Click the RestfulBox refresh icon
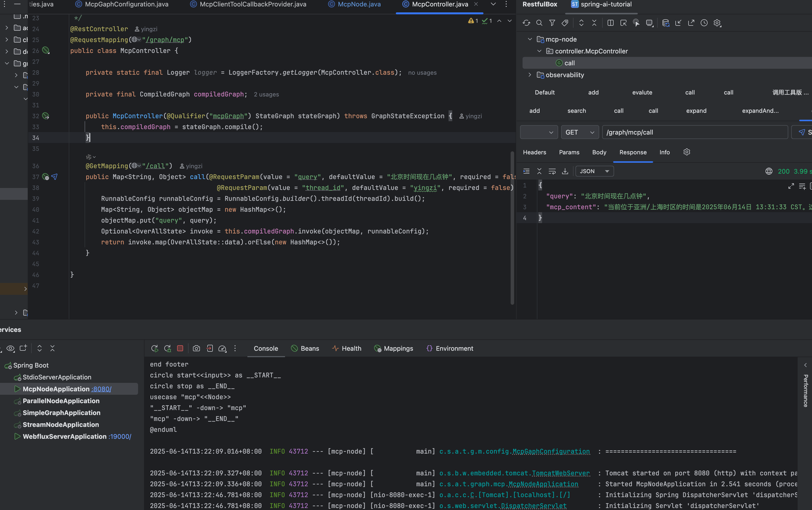Image resolution: width=812 pixels, height=510 pixels. coord(526,23)
